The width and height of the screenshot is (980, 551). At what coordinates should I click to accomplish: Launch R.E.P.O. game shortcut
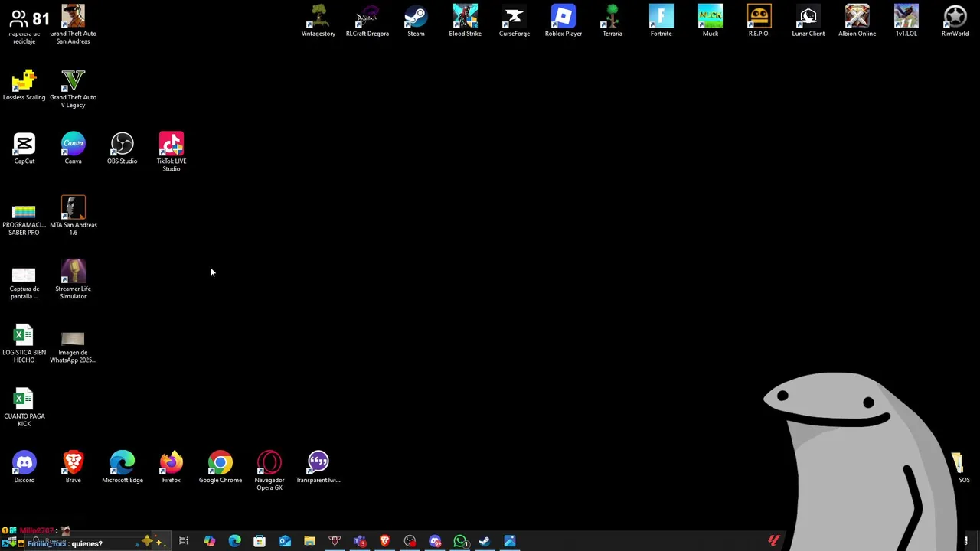click(x=759, y=21)
